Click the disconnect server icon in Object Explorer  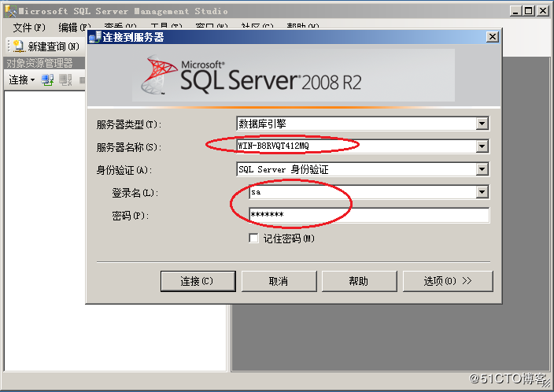pos(65,80)
